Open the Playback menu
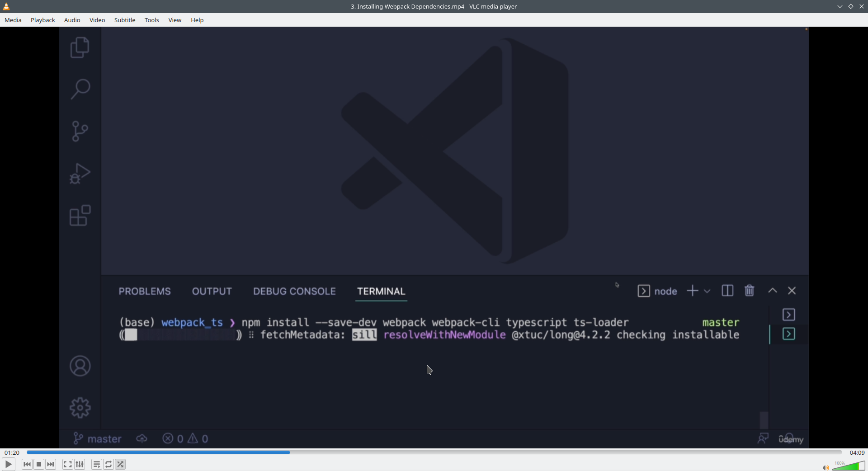The height and width of the screenshot is (471, 868). coord(43,20)
